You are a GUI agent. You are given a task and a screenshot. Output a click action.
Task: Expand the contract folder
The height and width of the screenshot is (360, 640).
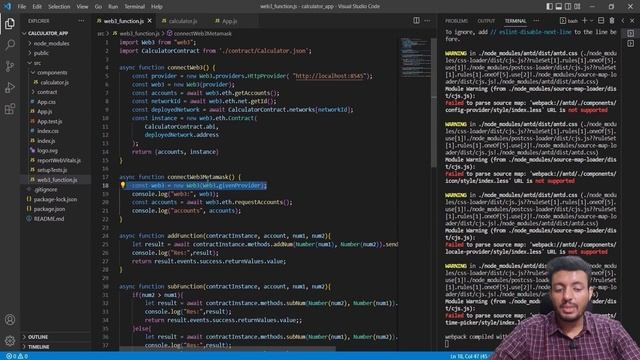coord(47,92)
